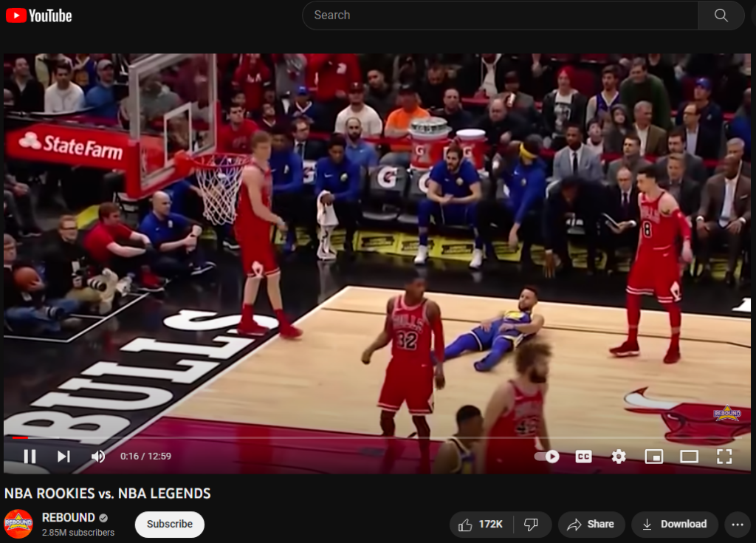This screenshot has height=543, width=756.
Task: Toggle closed captions CC button
Action: pos(583,456)
